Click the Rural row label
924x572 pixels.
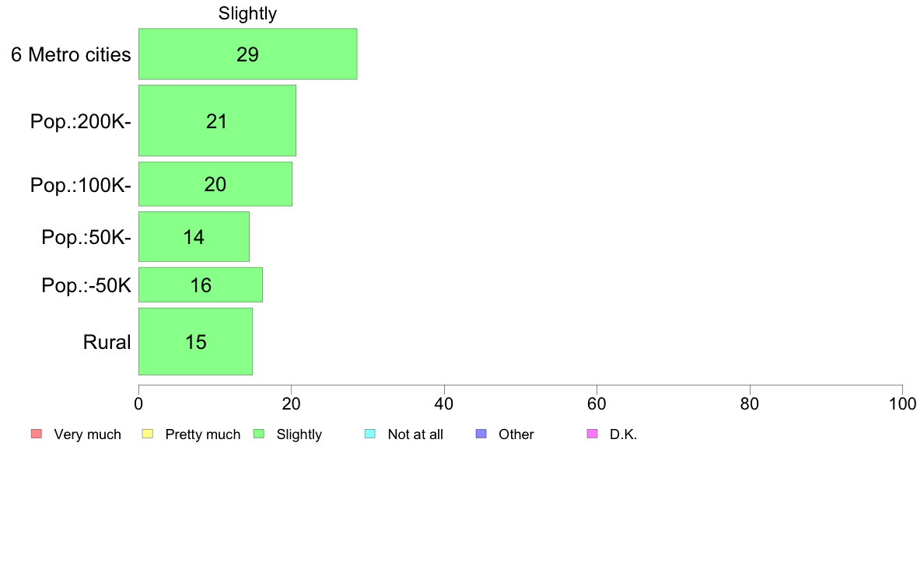(107, 342)
